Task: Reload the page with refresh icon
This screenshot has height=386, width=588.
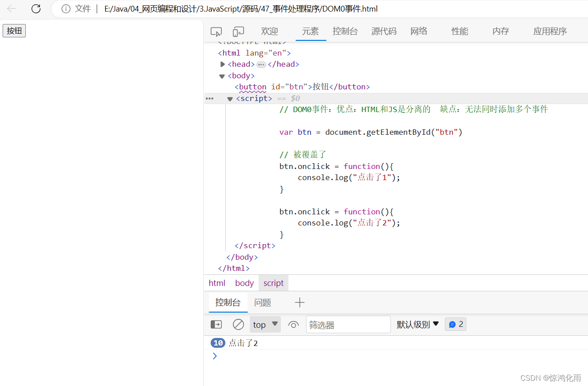Action: click(x=36, y=8)
